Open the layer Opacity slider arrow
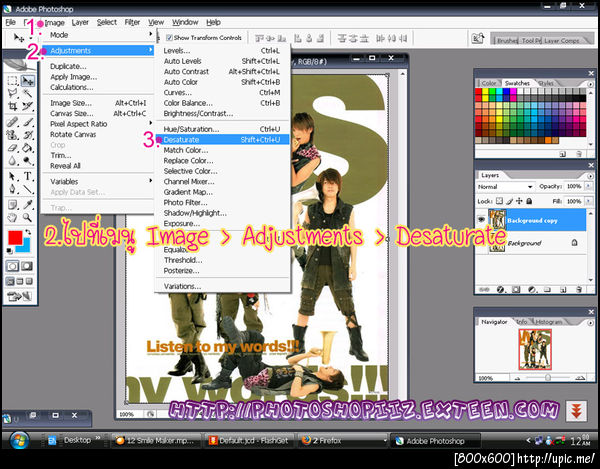The height and width of the screenshot is (469, 600). 588,186
